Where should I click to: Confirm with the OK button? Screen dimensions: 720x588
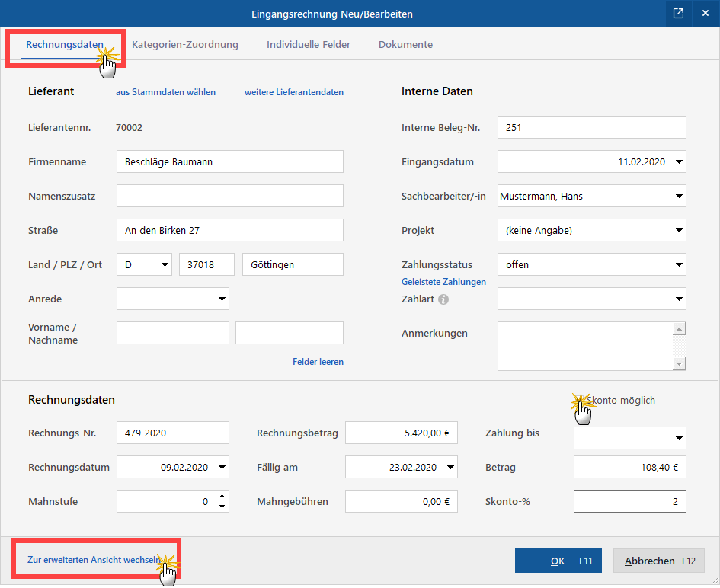click(558, 561)
